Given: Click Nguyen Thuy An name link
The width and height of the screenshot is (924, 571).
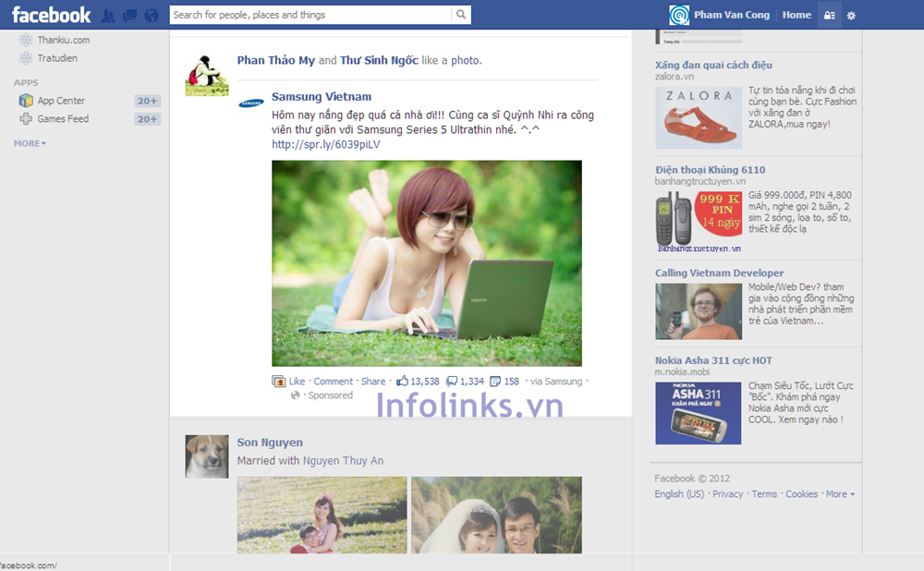Looking at the screenshot, I should point(343,461).
